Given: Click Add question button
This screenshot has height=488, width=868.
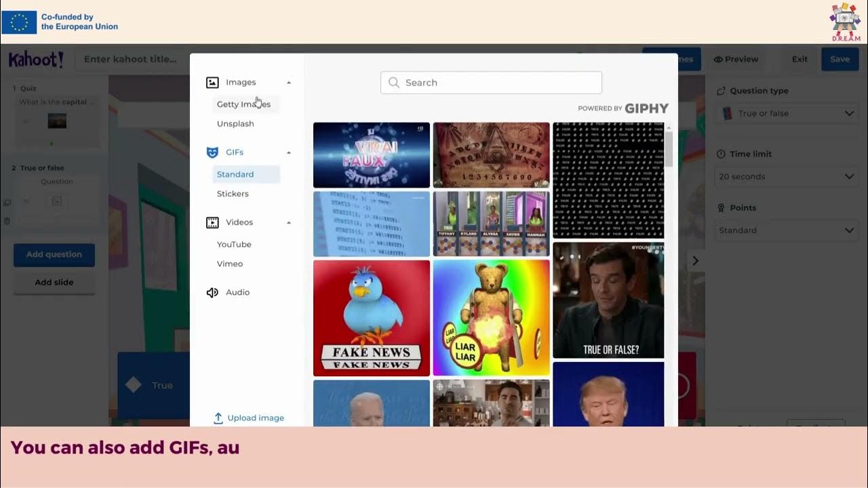Looking at the screenshot, I should [x=54, y=255].
